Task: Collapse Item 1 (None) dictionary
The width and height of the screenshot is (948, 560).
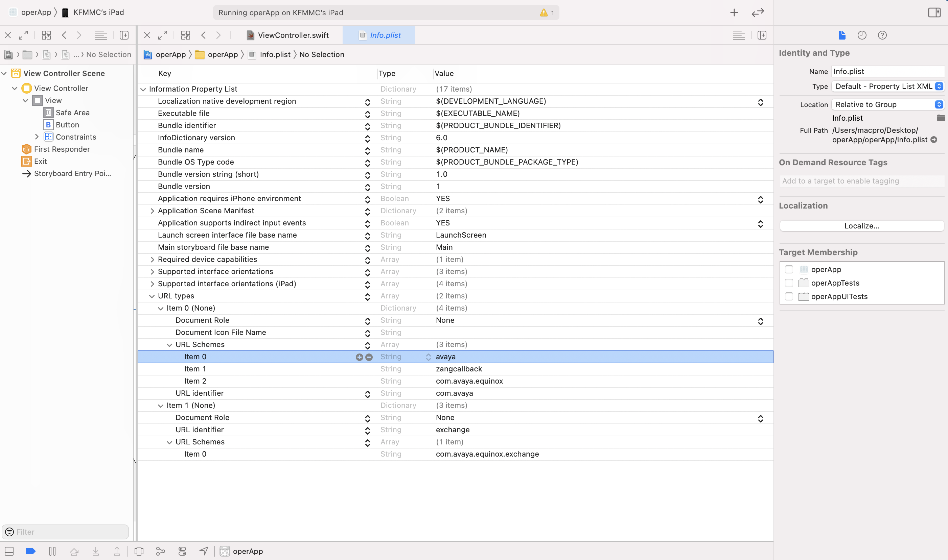Action: 160,406
